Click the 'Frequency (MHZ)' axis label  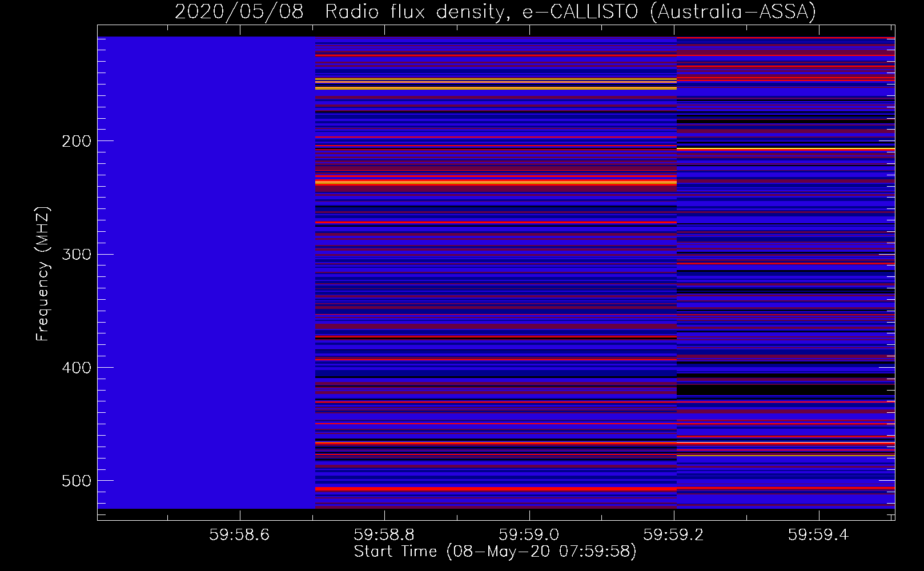point(42,274)
